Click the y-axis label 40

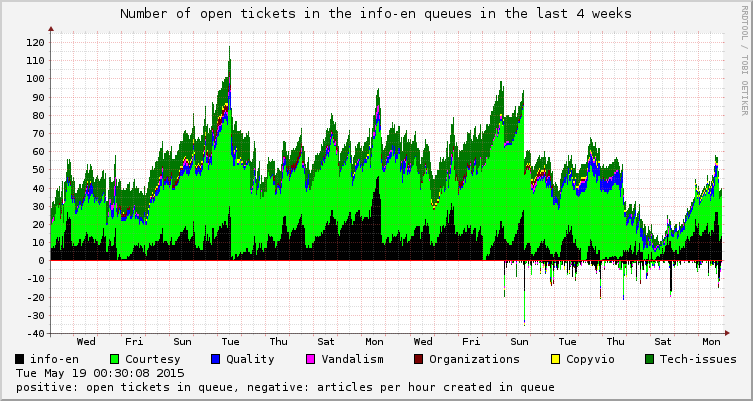click(x=37, y=188)
